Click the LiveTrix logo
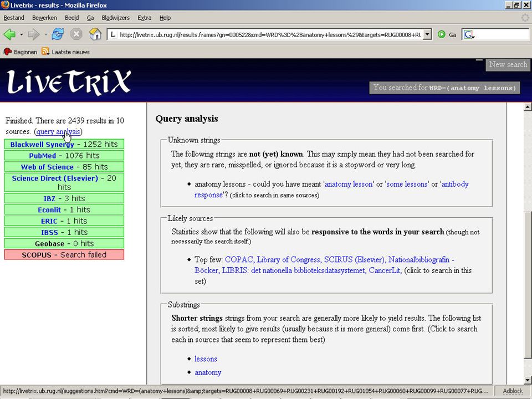Image resolution: width=532 pixels, height=399 pixels. coord(69,82)
